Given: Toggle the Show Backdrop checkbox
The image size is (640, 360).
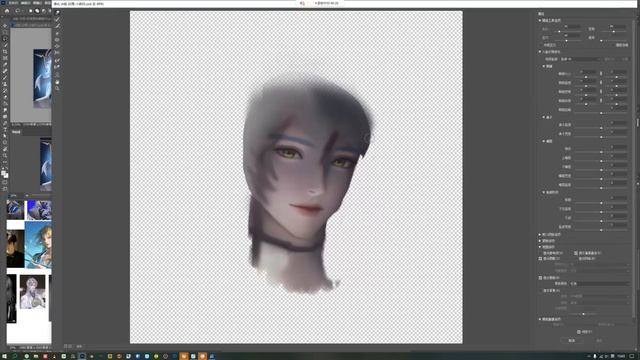Looking at the screenshot, I should 540,291.
